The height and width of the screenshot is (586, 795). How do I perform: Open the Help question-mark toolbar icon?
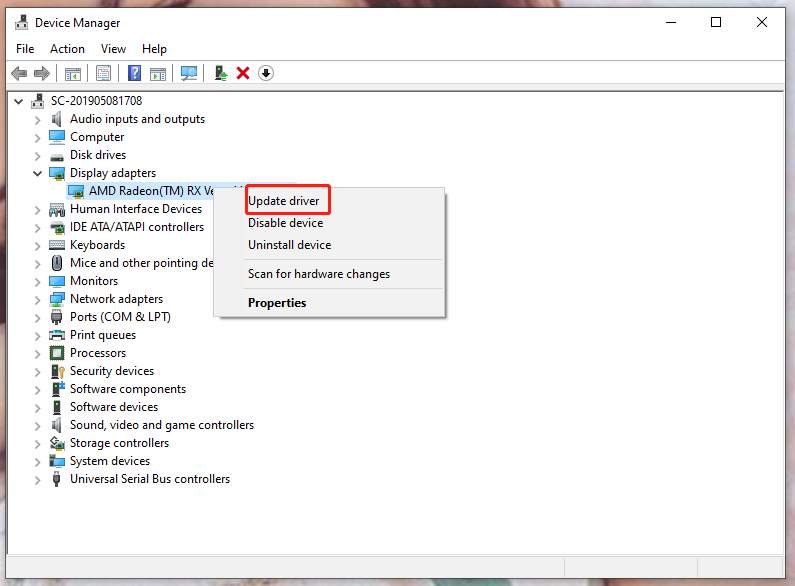[134, 74]
